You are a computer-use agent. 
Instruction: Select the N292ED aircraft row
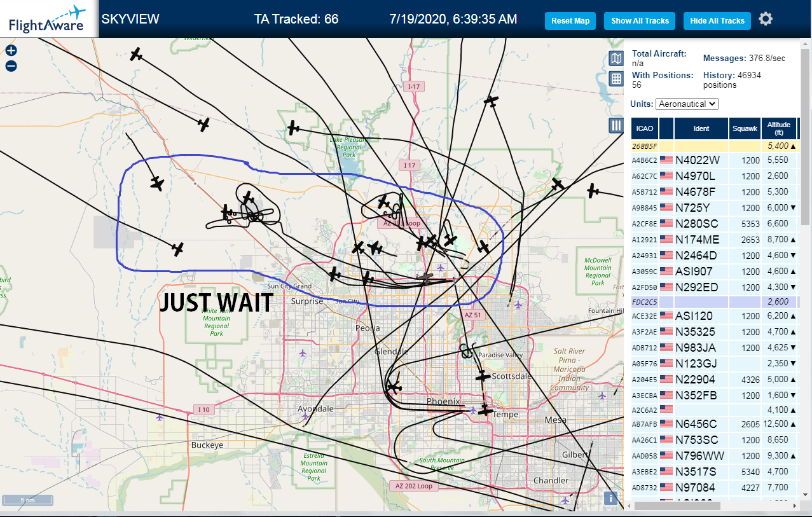click(x=714, y=287)
